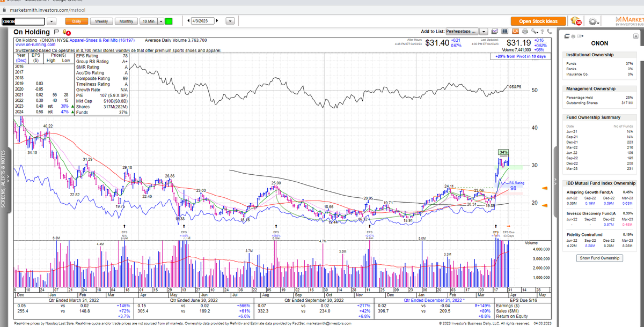Open the settings gear menu
644x327 pixels.
point(592,21)
